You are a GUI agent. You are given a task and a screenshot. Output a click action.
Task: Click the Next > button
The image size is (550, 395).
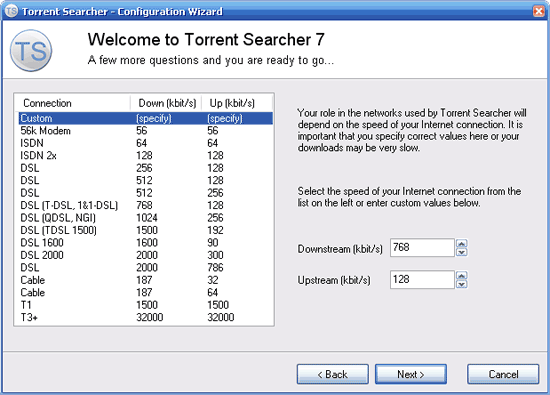point(411,374)
